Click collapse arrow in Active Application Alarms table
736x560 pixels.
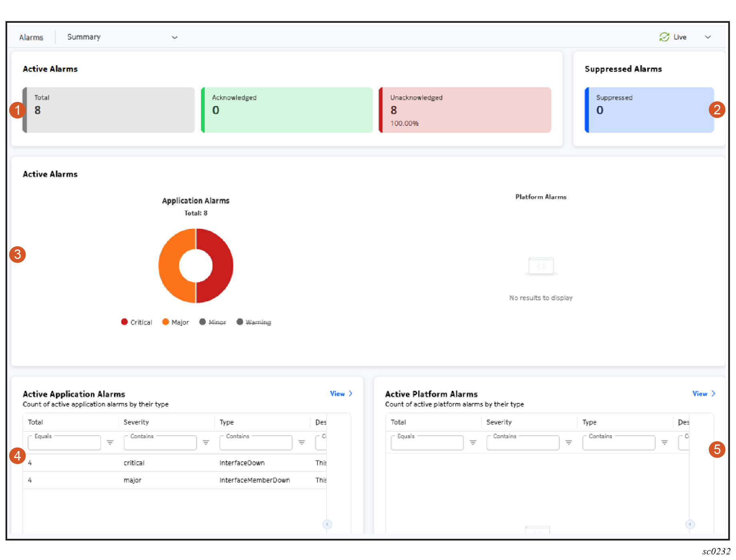(x=327, y=524)
